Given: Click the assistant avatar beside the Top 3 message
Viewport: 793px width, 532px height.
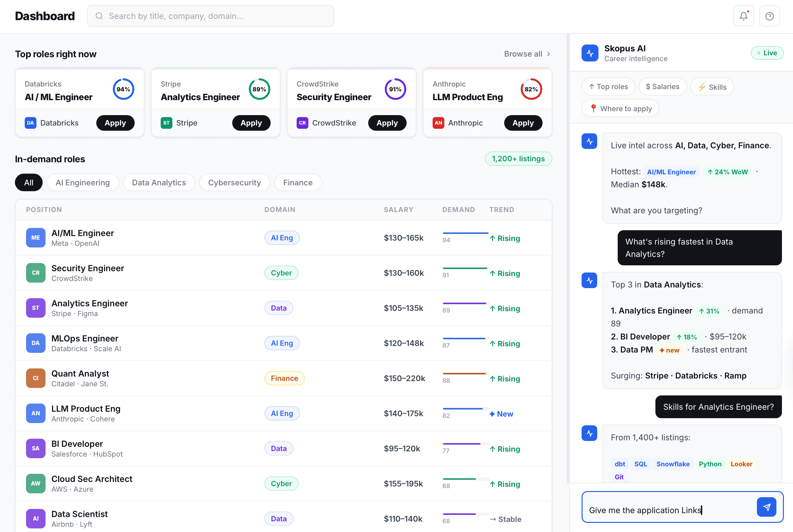Looking at the screenshot, I should (x=589, y=281).
